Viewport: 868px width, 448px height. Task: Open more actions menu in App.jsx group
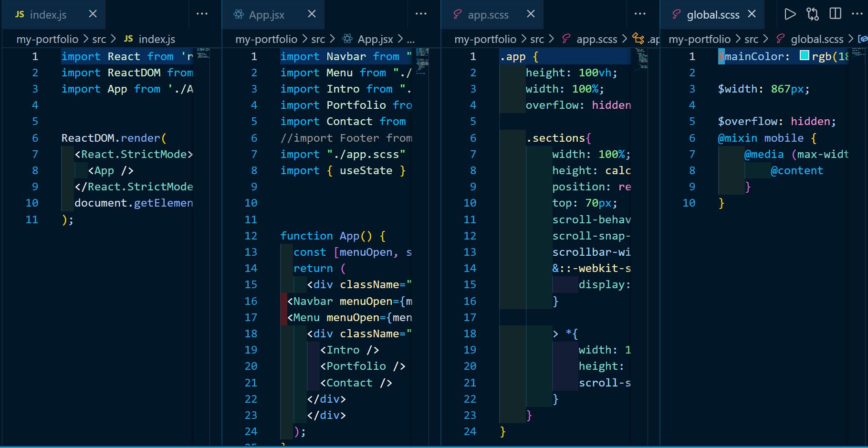421,14
